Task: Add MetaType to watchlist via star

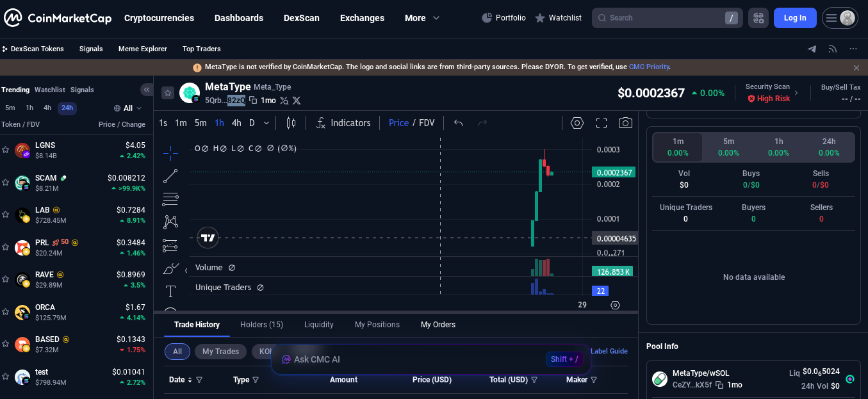Action: tap(168, 93)
